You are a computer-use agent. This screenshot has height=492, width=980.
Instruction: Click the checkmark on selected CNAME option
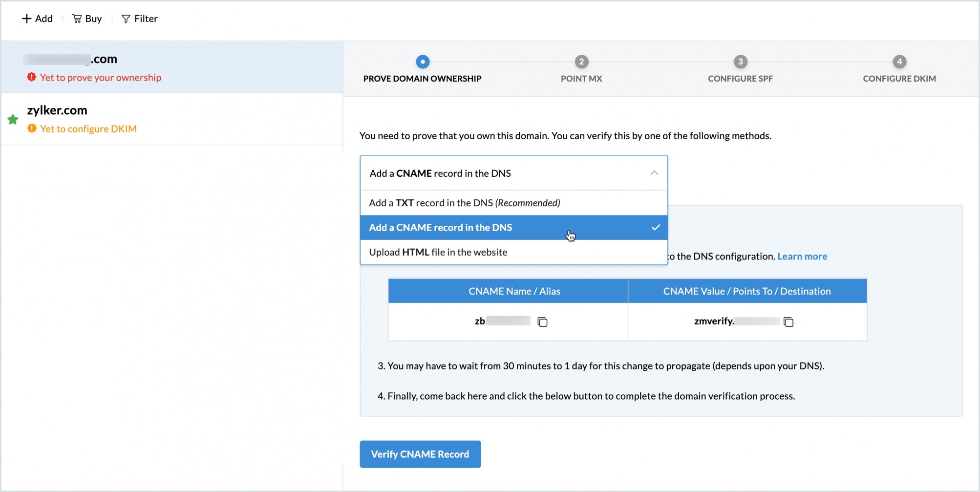[x=656, y=227]
